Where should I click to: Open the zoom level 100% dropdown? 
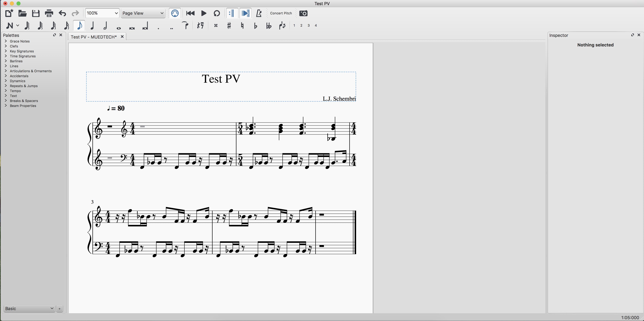(x=102, y=13)
